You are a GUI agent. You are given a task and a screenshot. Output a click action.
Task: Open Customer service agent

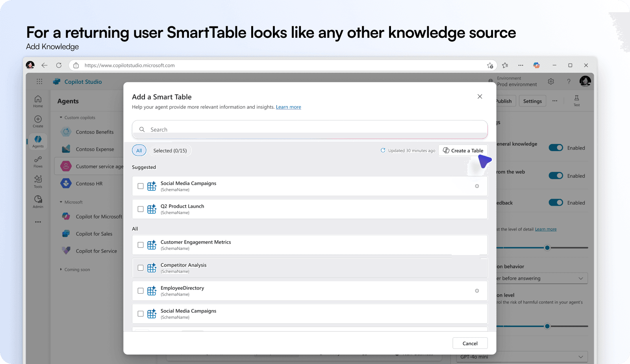(89, 166)
